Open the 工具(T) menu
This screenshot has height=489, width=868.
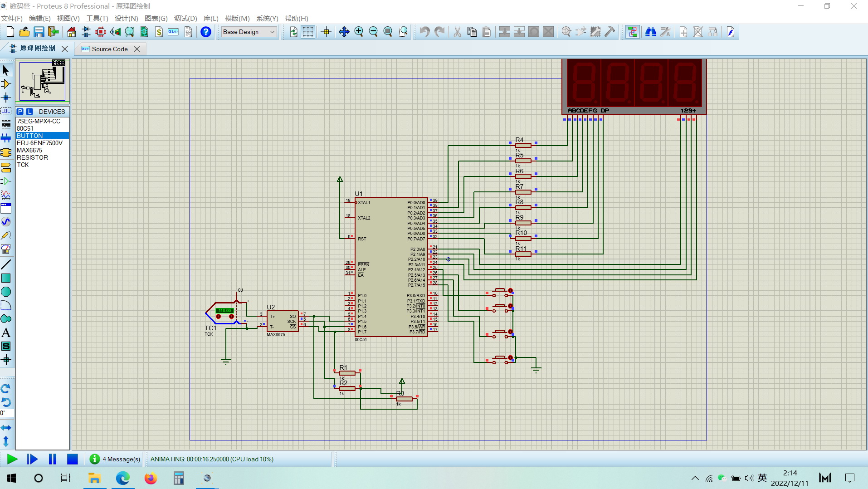pyautogui.click(x=97, y=18)
